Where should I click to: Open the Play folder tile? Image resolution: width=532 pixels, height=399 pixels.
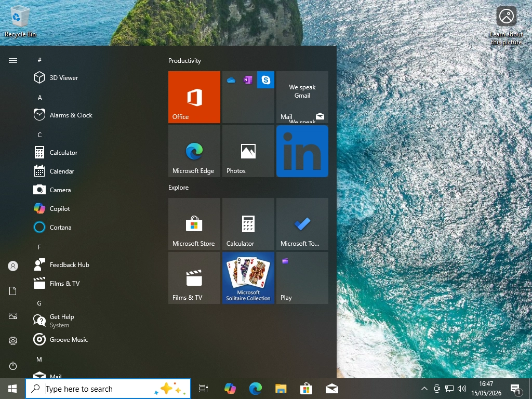click(302, 278)
